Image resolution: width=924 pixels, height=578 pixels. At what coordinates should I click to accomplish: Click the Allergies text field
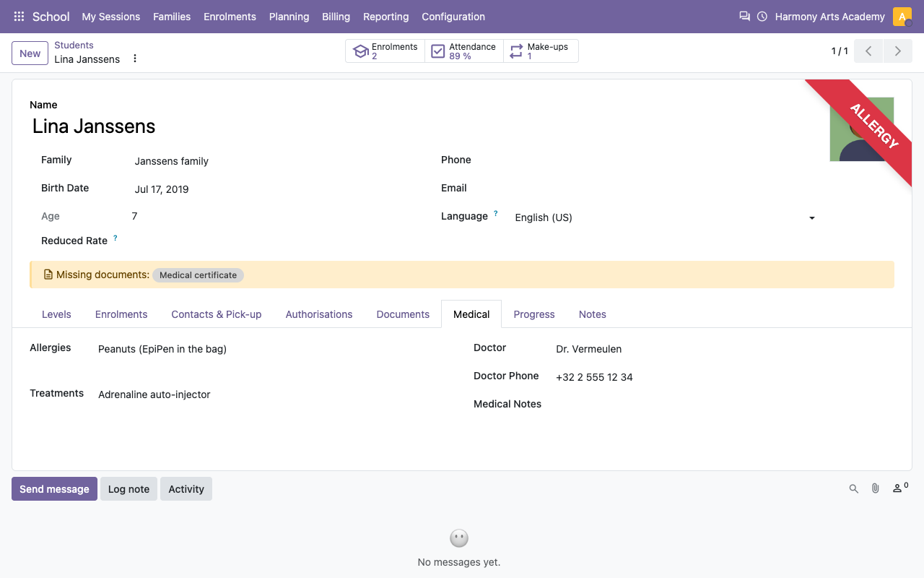click(x=274, y=349)
